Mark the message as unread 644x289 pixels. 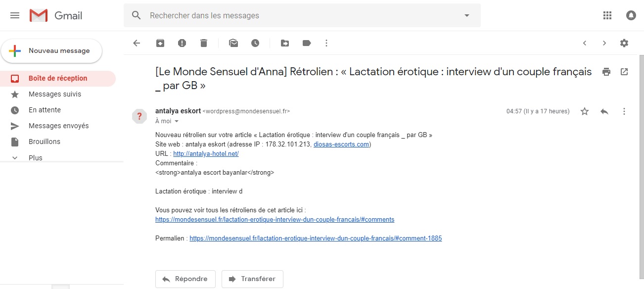tap(233, 43)
